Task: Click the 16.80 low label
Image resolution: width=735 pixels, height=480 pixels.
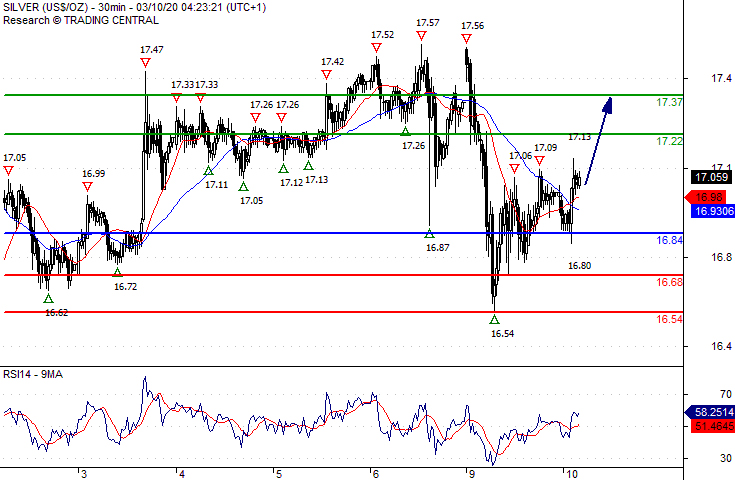Action: (580, 266)
